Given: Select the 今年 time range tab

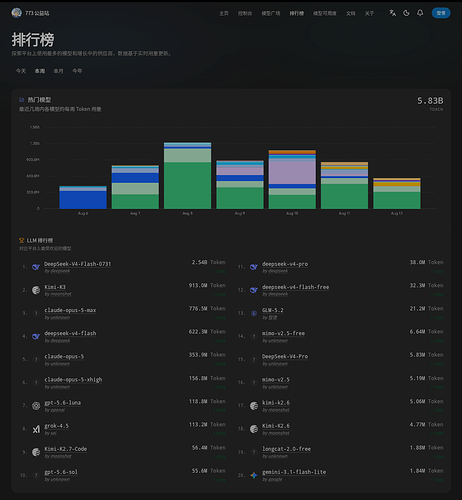Looking at the screenshot, I should pos(77,71).
